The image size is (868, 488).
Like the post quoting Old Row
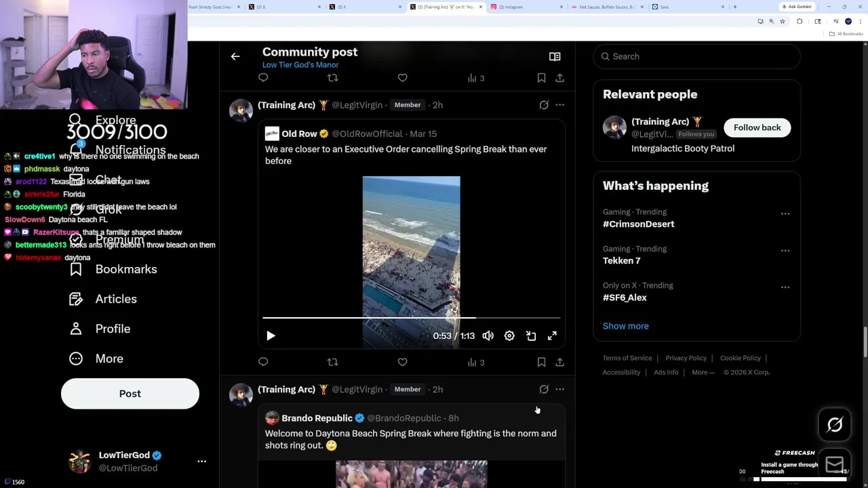(402, 362)
